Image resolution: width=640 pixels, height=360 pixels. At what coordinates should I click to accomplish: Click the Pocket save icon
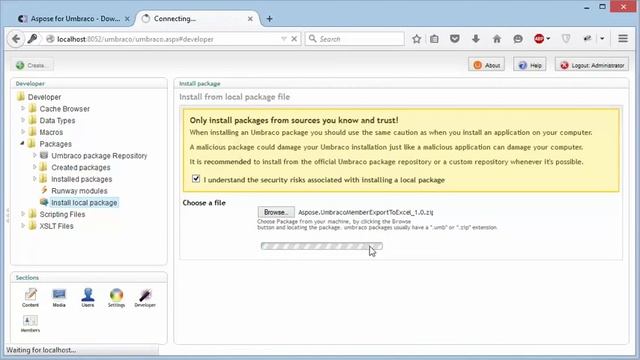coord(455,39)
